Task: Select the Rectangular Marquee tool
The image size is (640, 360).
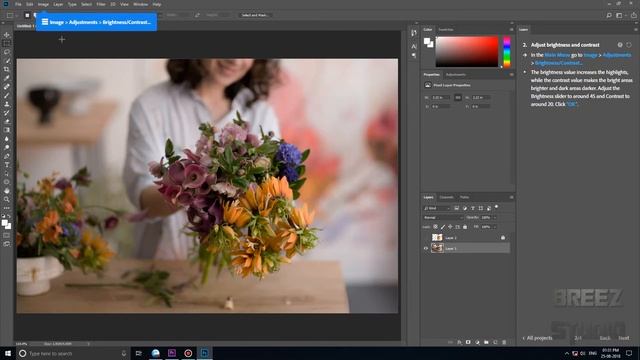Action: tap(7, 44)
